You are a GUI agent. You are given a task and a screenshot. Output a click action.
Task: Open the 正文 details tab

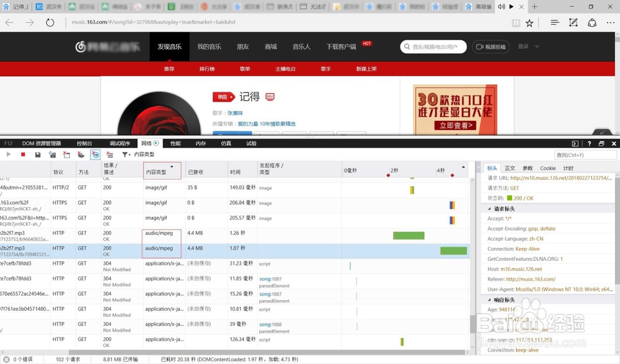pos(510,168)
